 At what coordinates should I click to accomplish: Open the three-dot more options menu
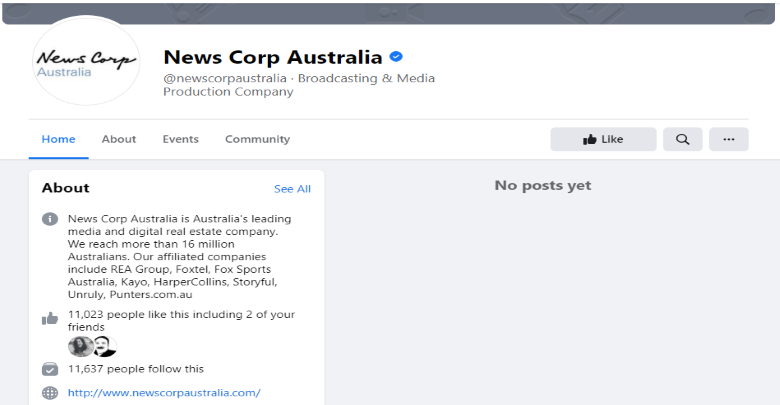[x=729, y=139]
